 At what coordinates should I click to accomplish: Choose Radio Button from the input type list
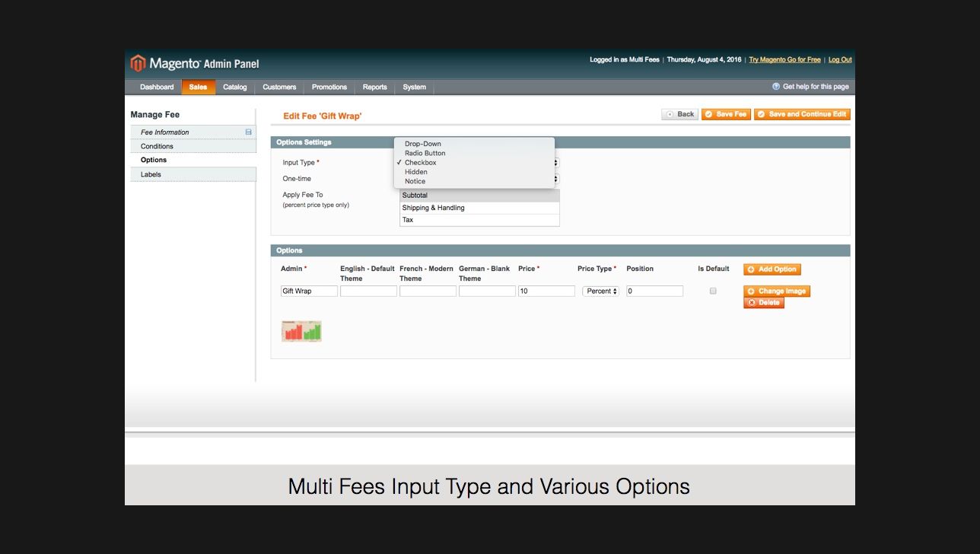click(425, 153)
